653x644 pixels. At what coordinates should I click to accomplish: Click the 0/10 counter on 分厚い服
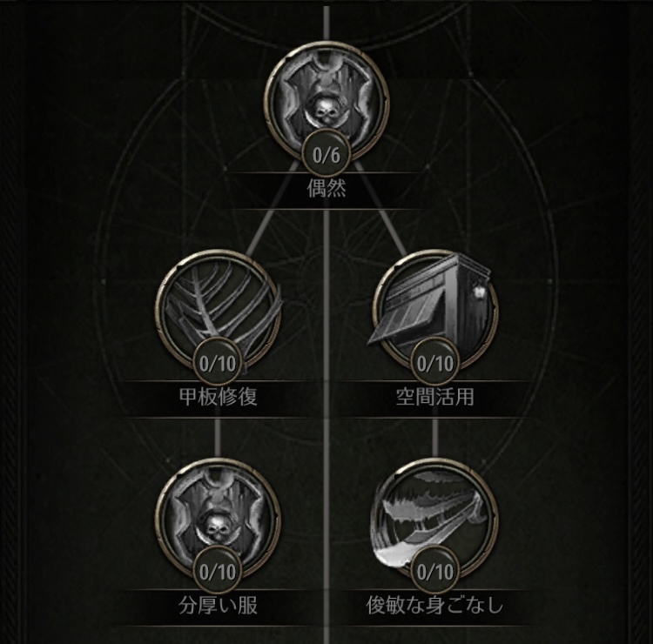pyautogui.click(x=218, y=572)
